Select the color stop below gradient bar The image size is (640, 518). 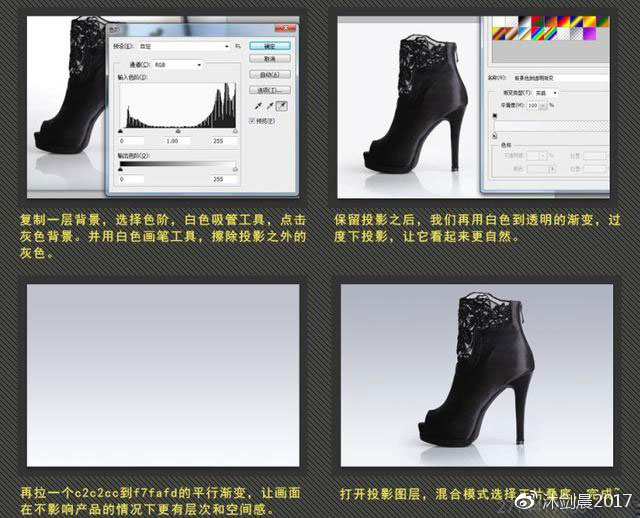(494, 136)
